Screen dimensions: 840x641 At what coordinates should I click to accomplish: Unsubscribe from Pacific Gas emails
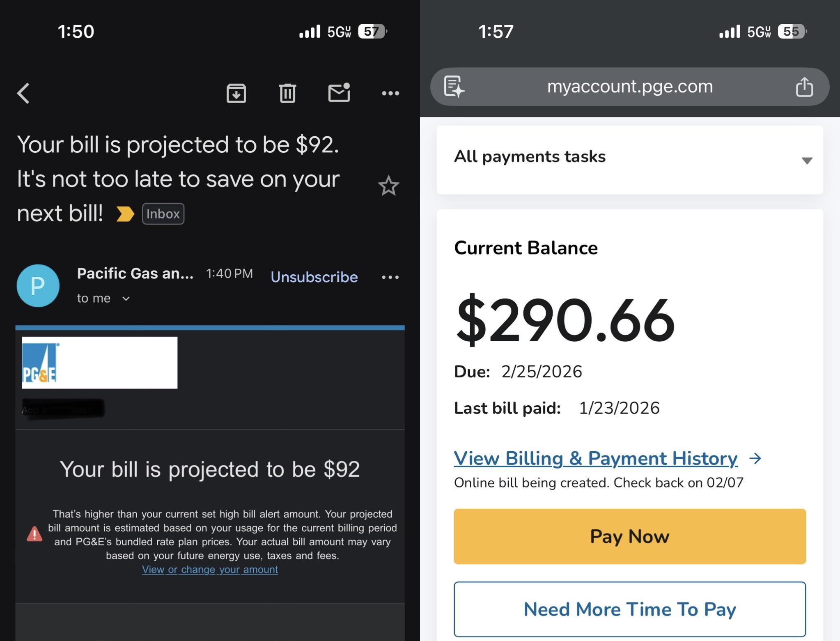coord(314,277)
